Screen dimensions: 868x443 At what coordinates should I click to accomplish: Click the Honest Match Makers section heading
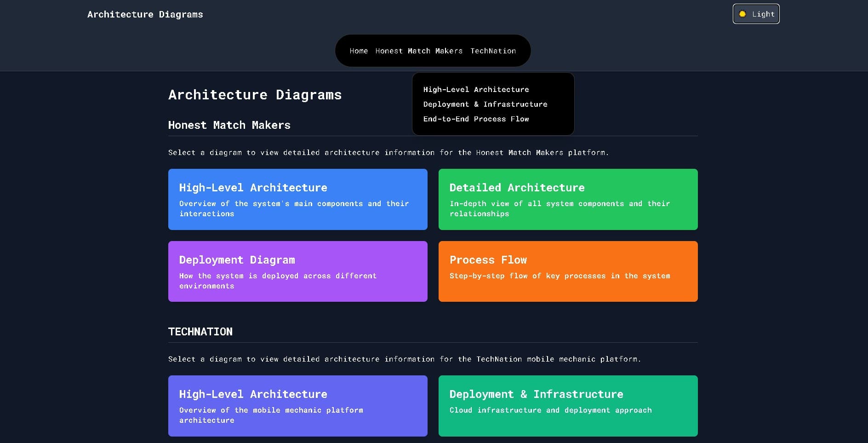tap(229, 125)
